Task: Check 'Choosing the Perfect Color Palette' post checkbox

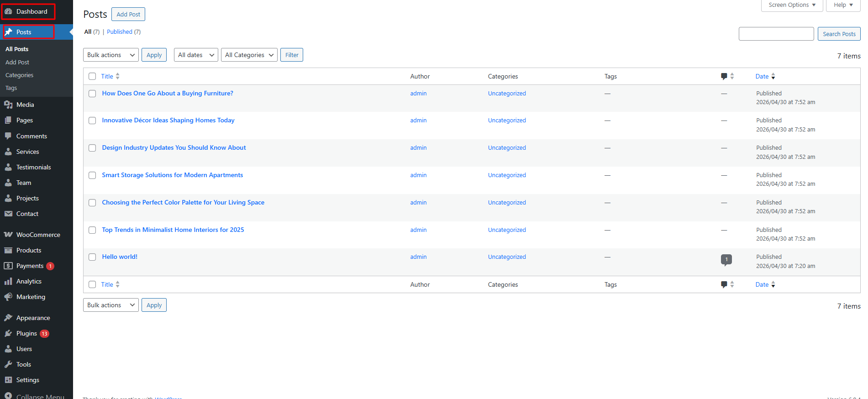Action: [92, 203]
